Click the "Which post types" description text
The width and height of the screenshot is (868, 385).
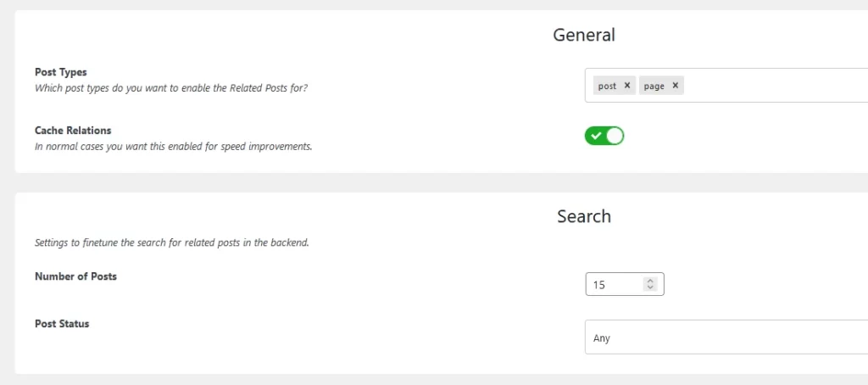coord(171,88)
